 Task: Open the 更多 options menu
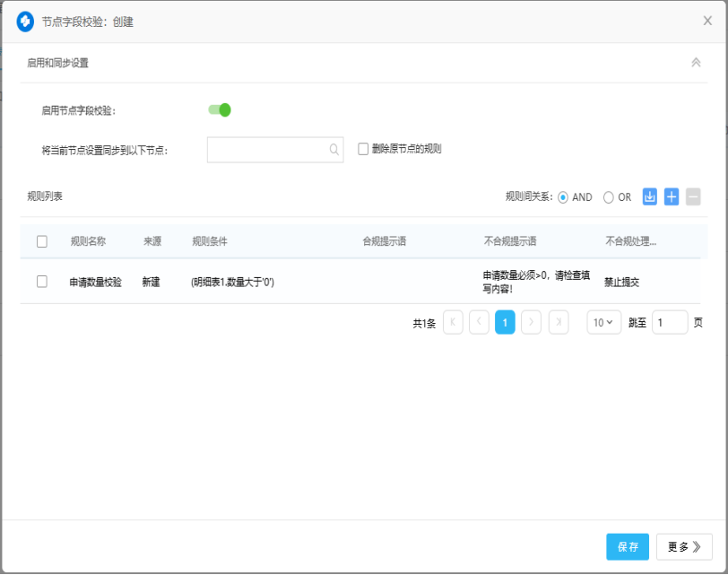tap(682, 546)
